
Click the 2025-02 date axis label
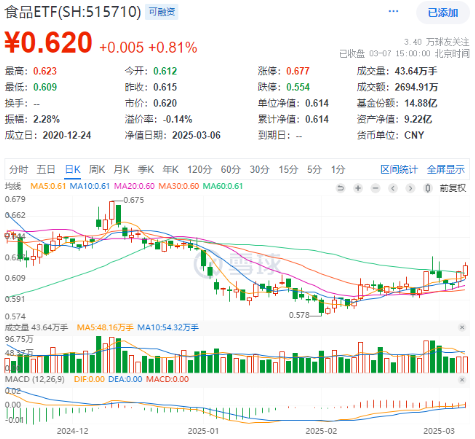tap(321, 431)
